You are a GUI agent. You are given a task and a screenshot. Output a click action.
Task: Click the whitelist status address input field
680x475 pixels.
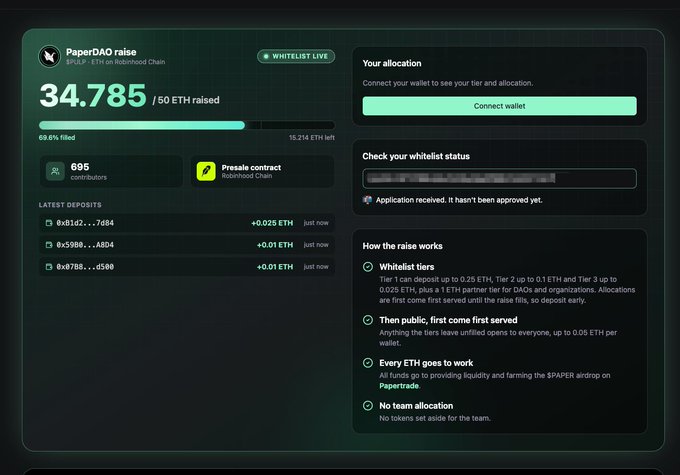(500, 178)
